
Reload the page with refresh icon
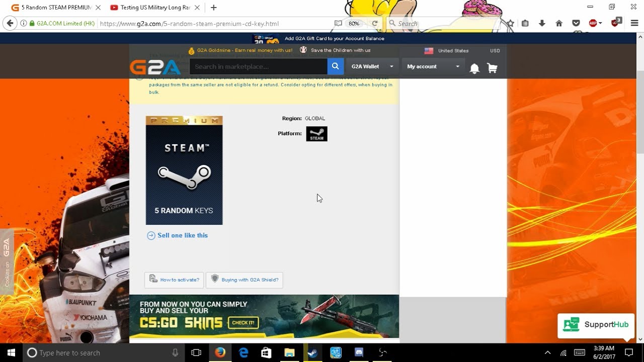[x=375, y=24]
